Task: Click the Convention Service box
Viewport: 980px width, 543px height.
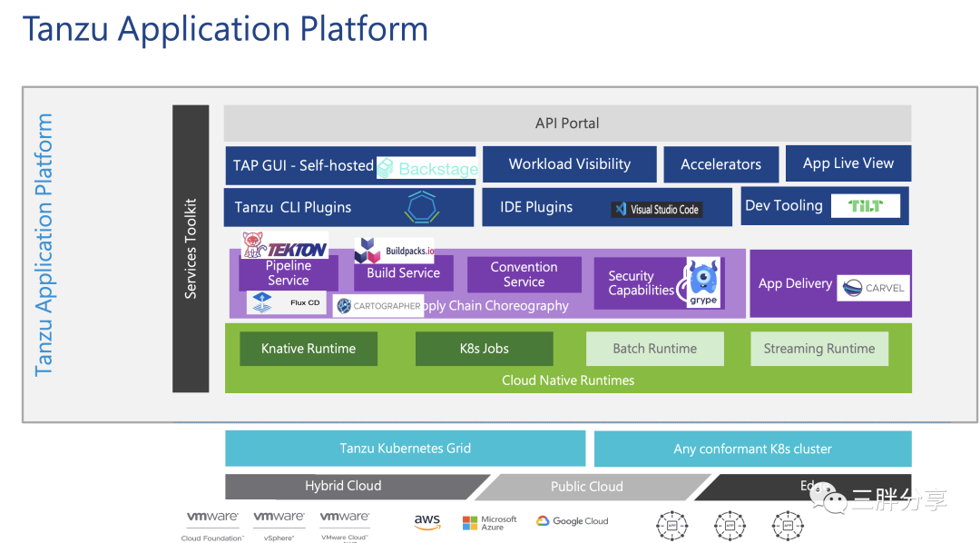Action: pos(524,274)
